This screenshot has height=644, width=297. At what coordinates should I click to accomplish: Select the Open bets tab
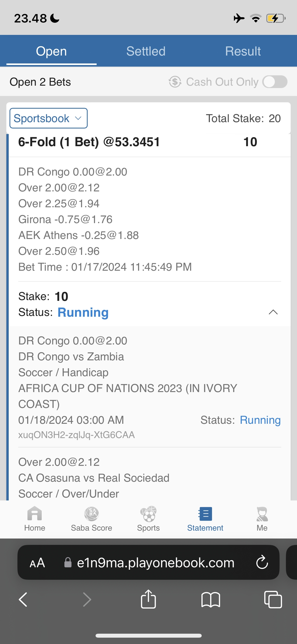[x=51, y=51]
